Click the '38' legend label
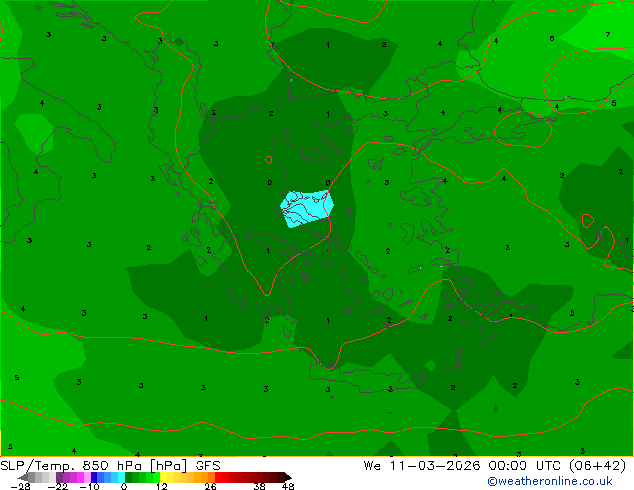 (260, 486)
